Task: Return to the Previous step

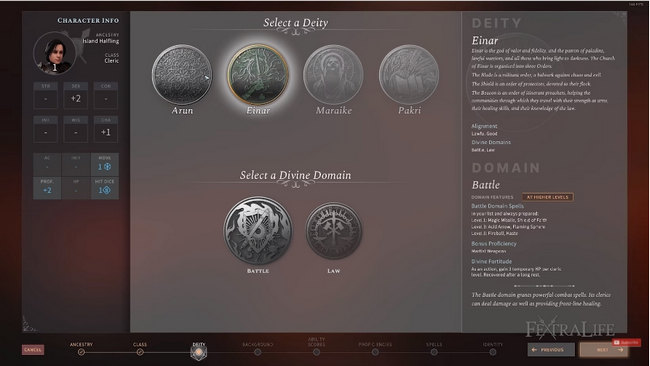Action: [x=551, y=349]
